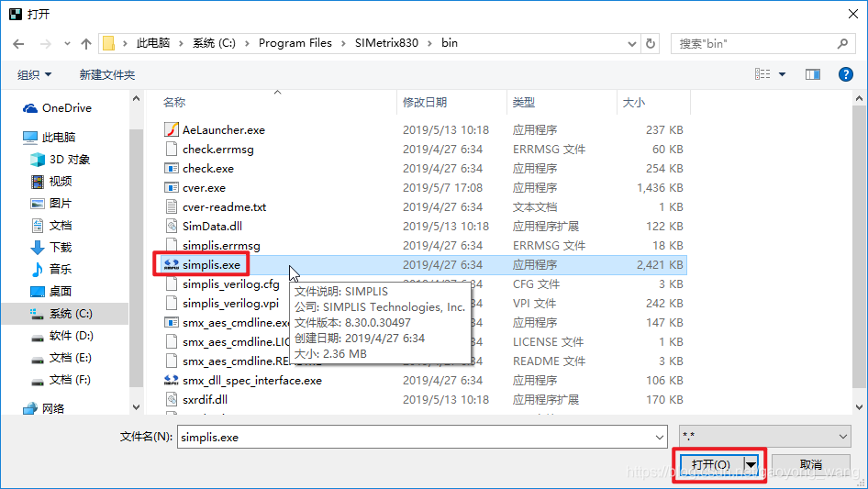
Task: Click Program Files breadcrumb segment
Action: [295, 43]
